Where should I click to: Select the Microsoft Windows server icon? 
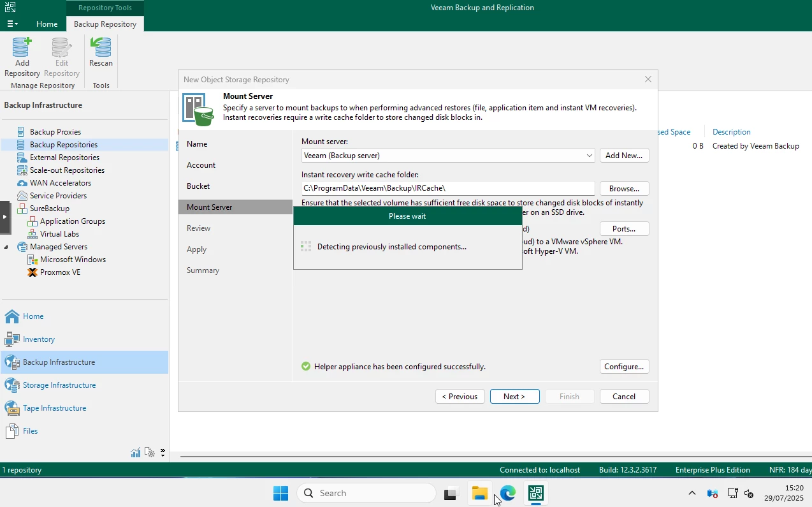[32, 260]
